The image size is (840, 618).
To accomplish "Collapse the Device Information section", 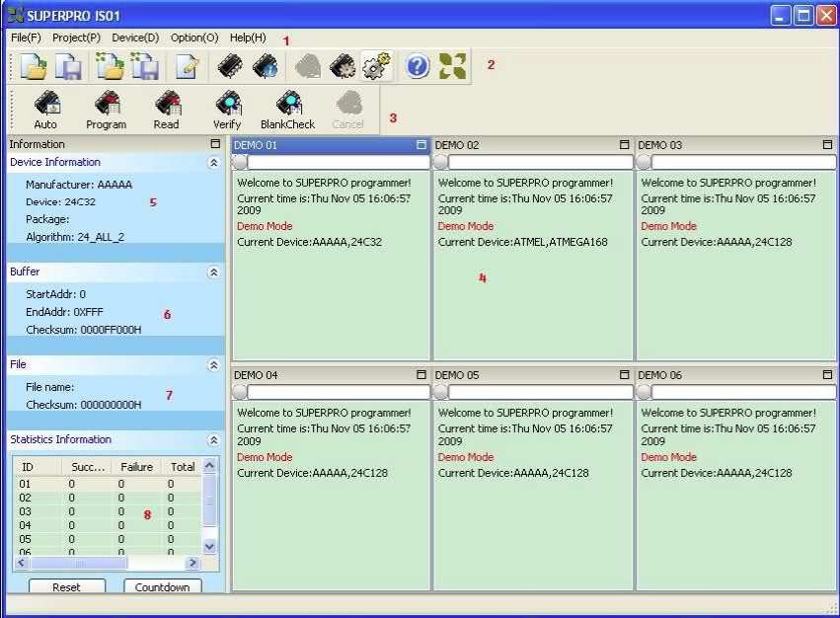I will tap(213, 163).
